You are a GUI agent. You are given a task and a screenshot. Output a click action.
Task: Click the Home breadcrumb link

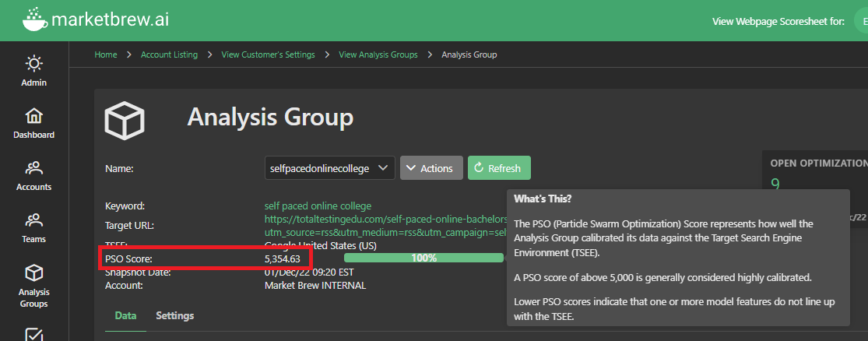[106, 54]
